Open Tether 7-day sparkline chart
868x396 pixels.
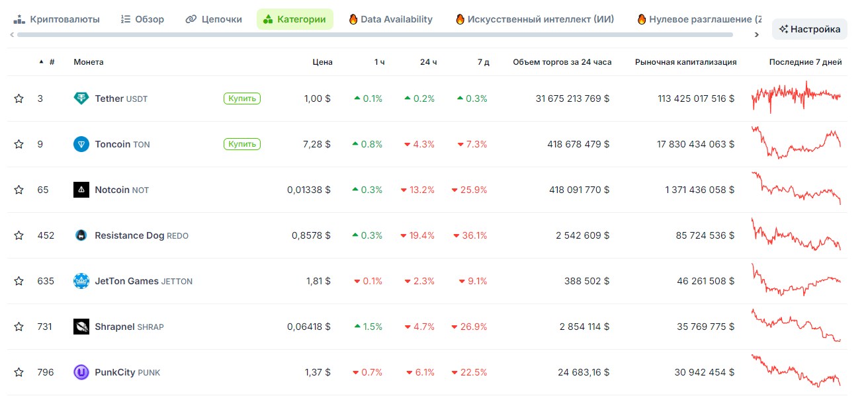click(x=796, y=97)
